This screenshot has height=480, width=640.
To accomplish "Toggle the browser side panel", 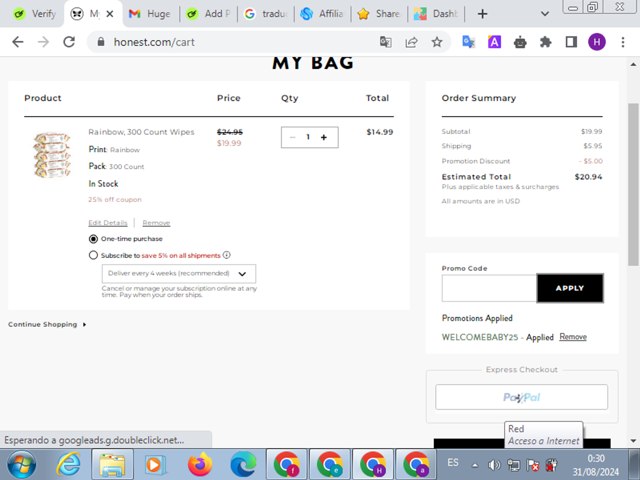I will 571,42.
